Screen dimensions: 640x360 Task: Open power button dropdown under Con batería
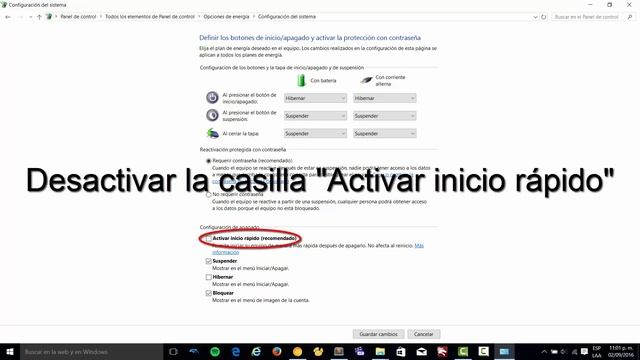tap(315, 98)
